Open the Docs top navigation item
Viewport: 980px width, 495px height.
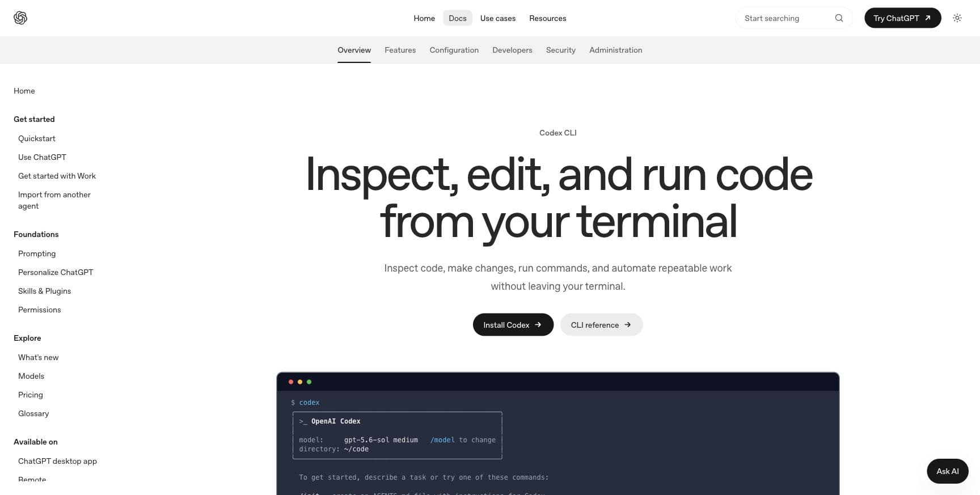click(x=458, y=18)
